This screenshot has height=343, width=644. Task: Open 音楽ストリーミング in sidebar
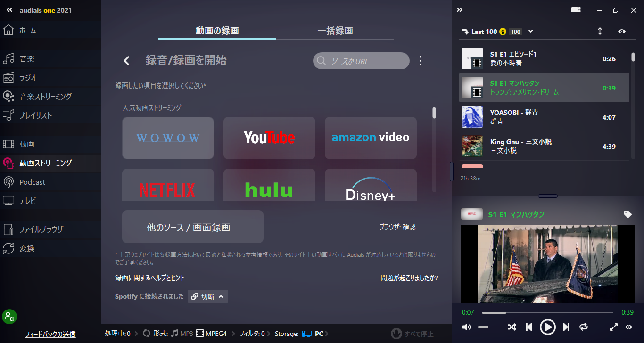(50, 97)
